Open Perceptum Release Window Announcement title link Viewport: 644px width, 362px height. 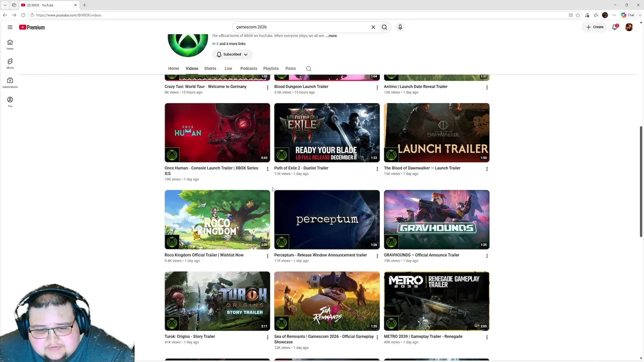point(320,255)
